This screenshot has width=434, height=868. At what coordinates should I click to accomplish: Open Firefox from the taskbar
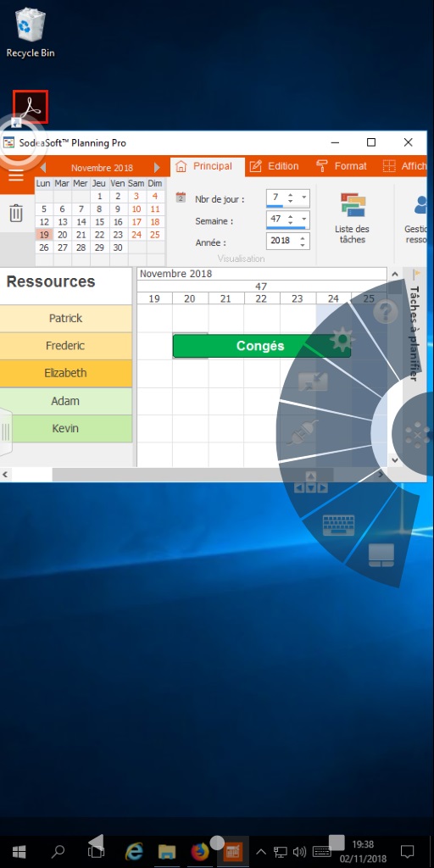click(x=199, y=851)
